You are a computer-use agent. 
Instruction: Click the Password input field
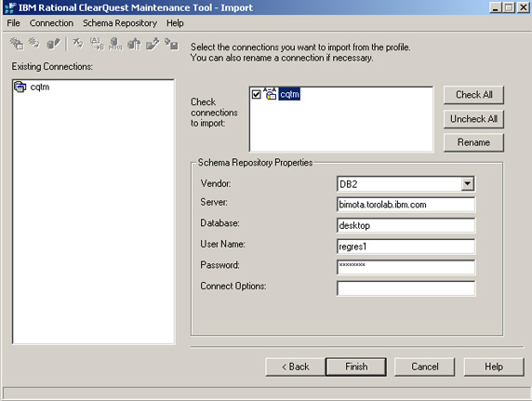pyautogui.click(x=406, y=267)
